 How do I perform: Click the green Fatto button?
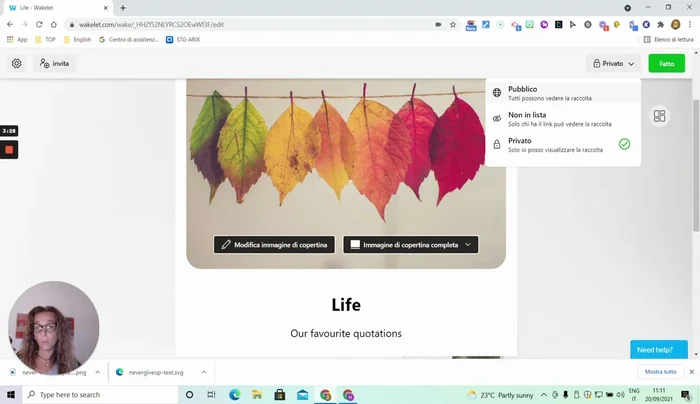(666, 63)
